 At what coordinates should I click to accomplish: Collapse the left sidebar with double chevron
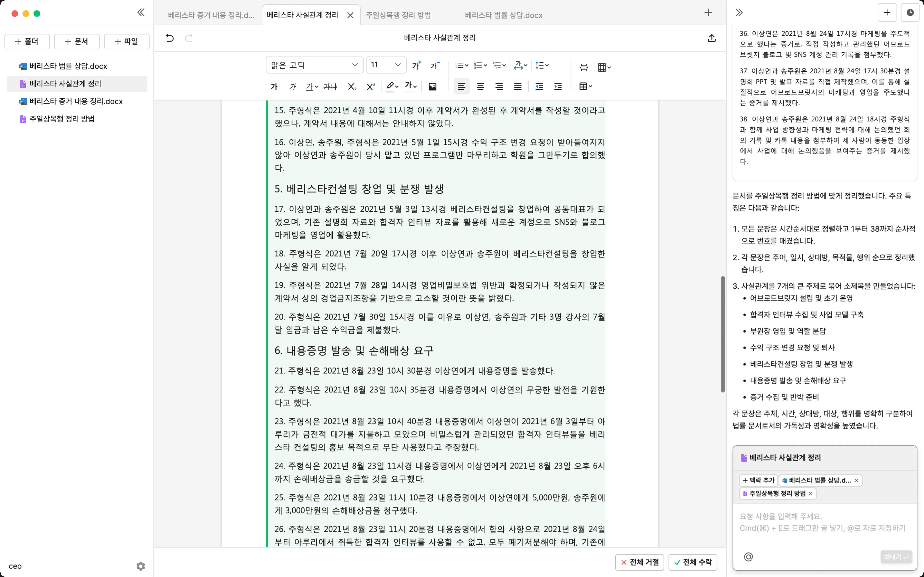point(141,13)
